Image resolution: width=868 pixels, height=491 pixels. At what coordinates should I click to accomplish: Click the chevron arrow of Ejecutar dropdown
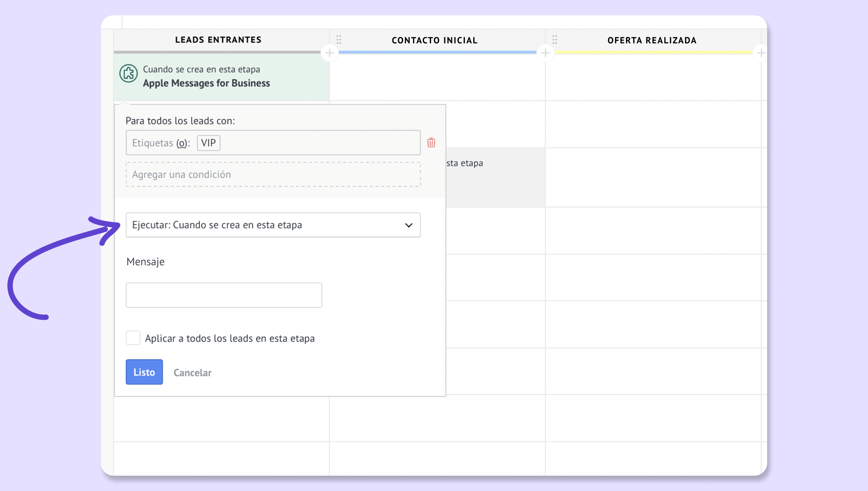click(x=409, y=225)
